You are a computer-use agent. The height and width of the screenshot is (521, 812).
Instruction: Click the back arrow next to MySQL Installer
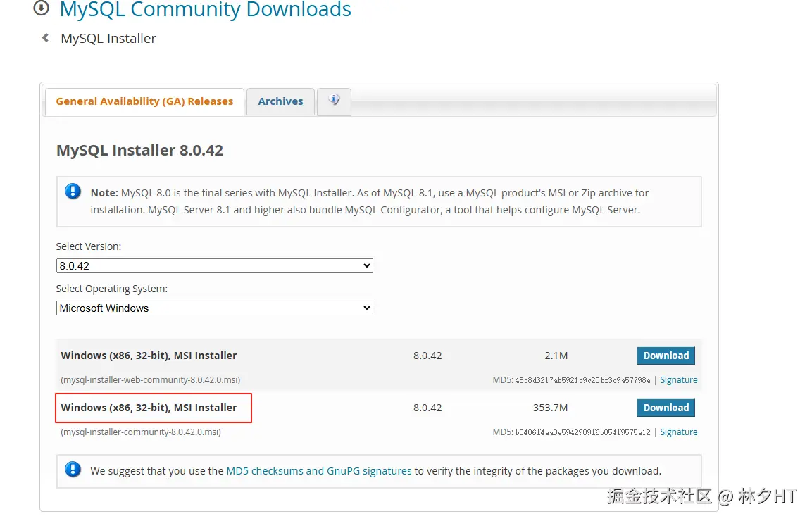coord(46,38)
